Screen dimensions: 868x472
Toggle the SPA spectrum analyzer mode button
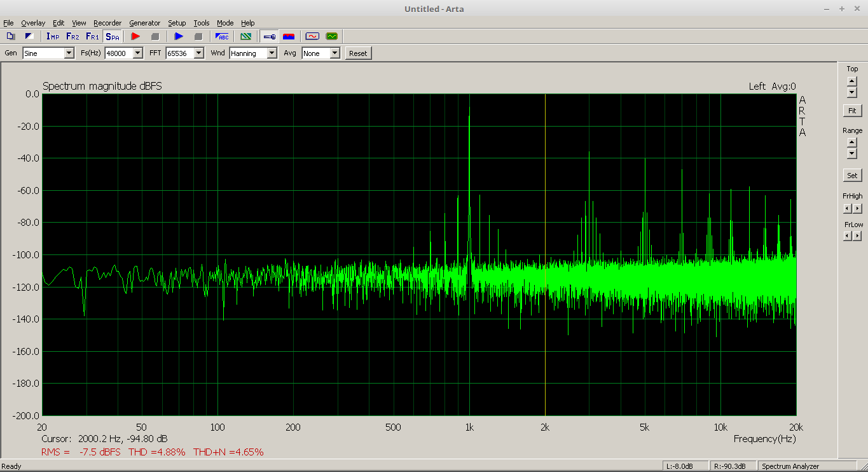pyautogui.click(x=113, y=36)
